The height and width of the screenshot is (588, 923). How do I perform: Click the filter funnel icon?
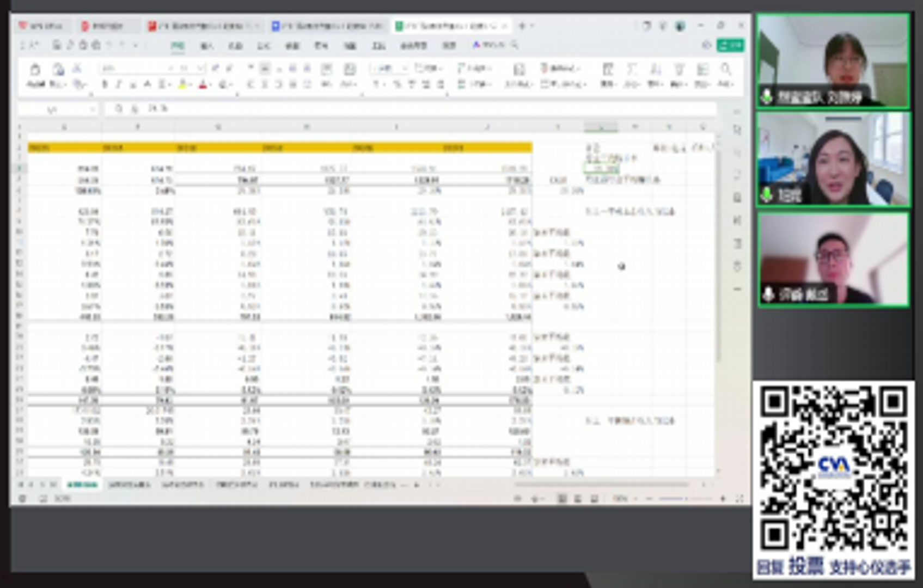coord(679,70)
